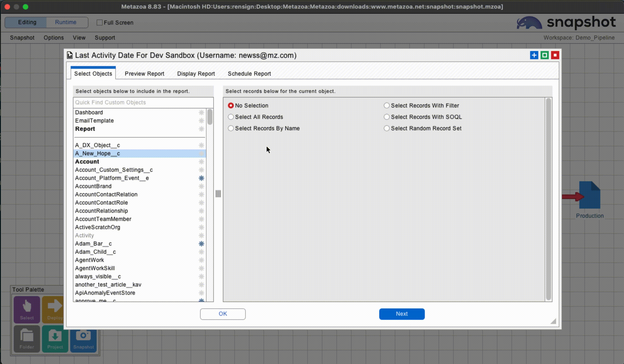Click the vertical split-pane divider handle
Image resolution: width=624 pixels, height=364 pixels.
[218, 194]
